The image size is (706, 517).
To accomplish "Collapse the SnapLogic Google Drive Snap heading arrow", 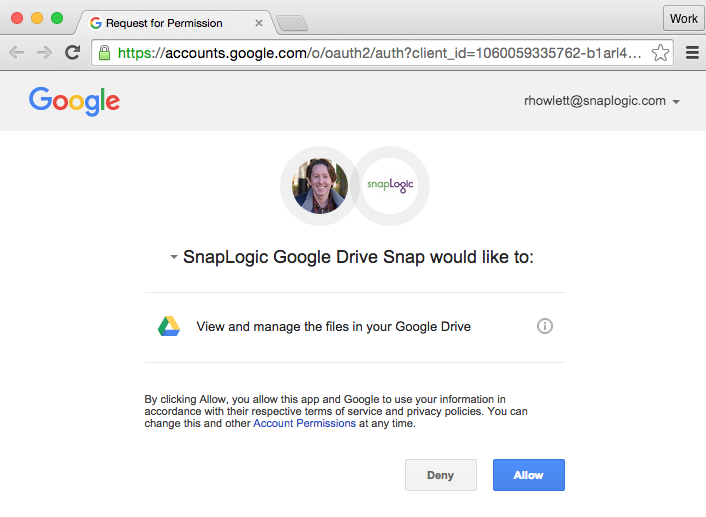I will (x=173, y=257).
